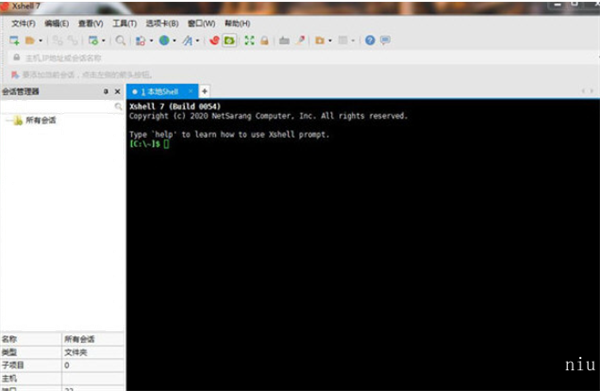Click the tab scroll left arrow
Image resolution: width=600 pixels, height=391 pixels.
pos(583,91)
